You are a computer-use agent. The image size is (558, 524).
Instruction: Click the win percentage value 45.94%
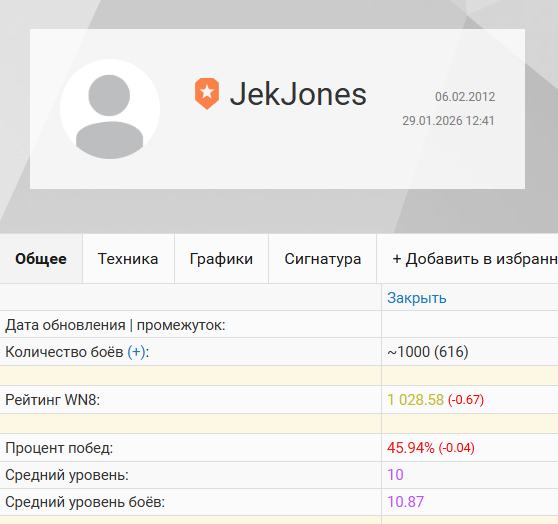click(411, 448)
